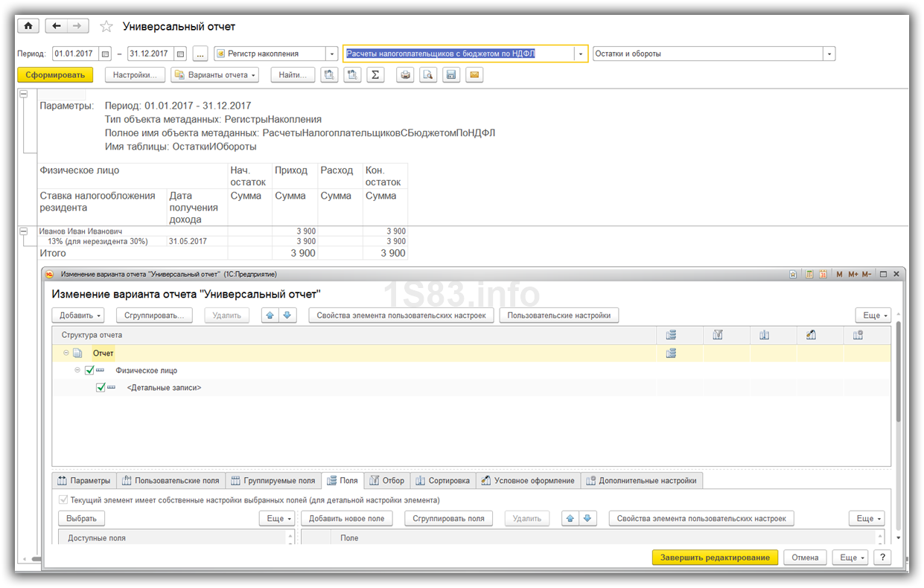Open the Регистр накопления dropdown
This screenshot has width=924, height=588.
[x=331, y=54]
